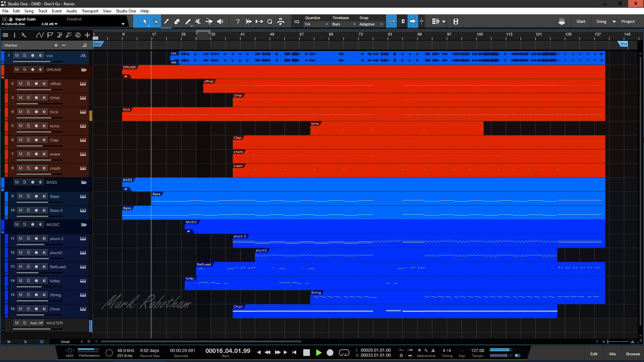The image size is (644, 362).
Task: Click the Browse button
Action: coord(633,354)
